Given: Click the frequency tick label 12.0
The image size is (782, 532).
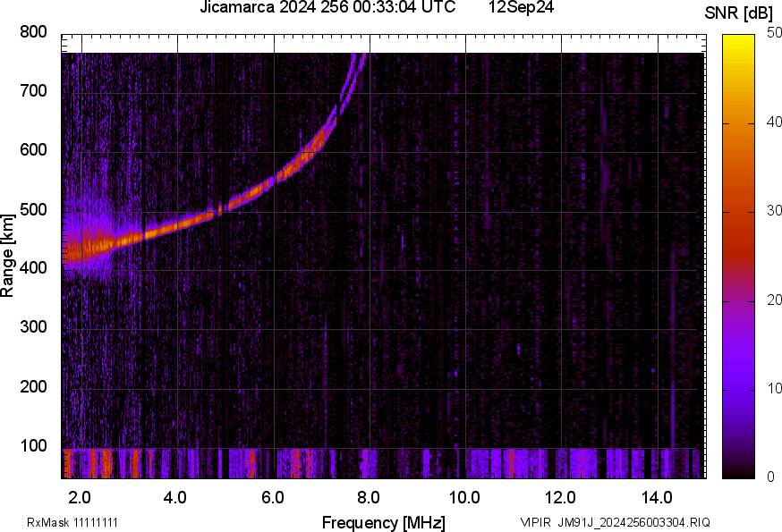Looking at the screenshot, I should [561, 498].
